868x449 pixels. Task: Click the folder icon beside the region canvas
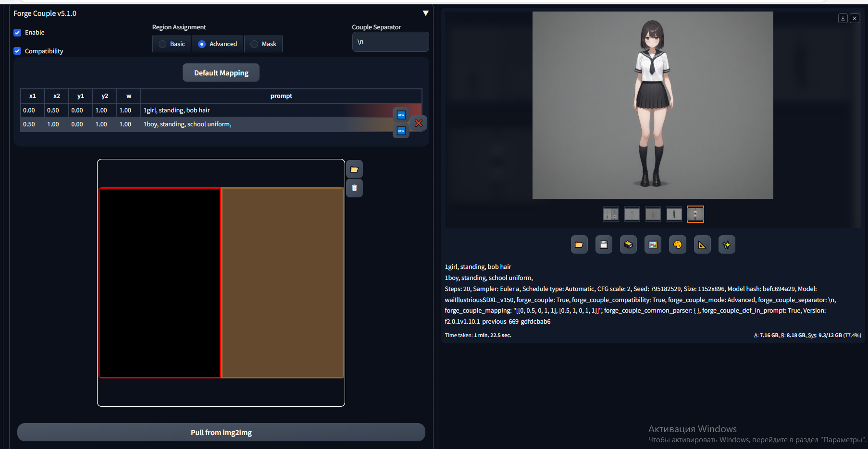coord(354,170)
